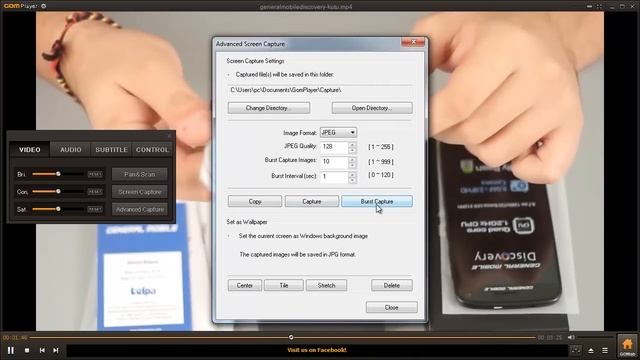
Task: Click the Delete wallpaper button
Action: 391,286
